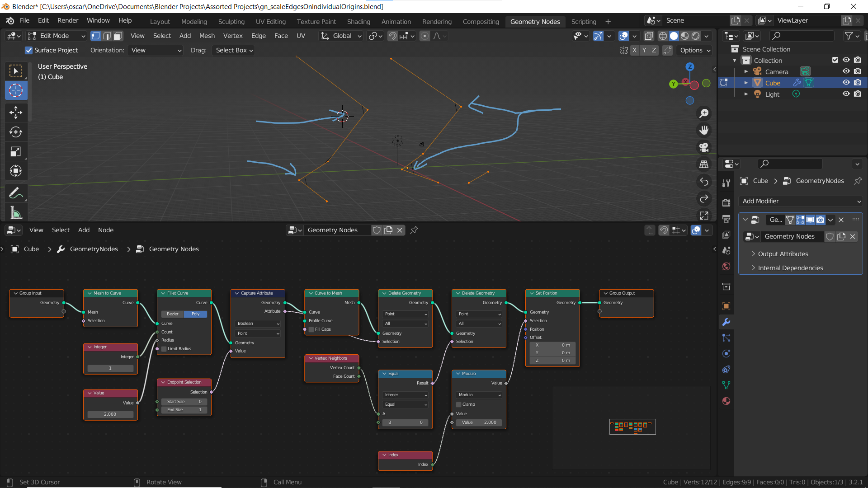Hide the Light object in viewport

tap(846, 94)
